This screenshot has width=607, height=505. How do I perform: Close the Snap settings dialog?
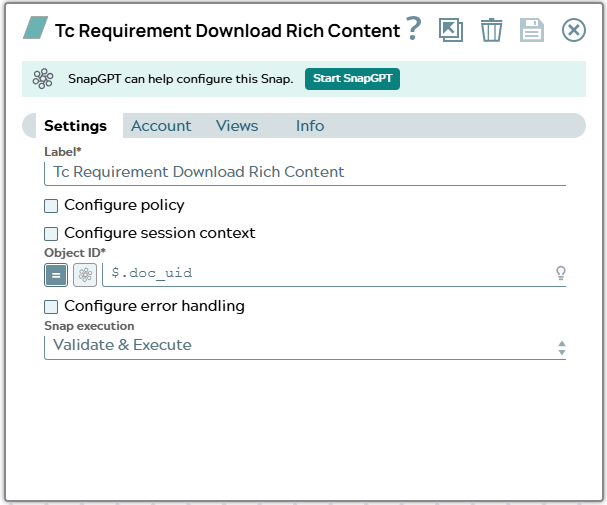(x=573, y=30)
